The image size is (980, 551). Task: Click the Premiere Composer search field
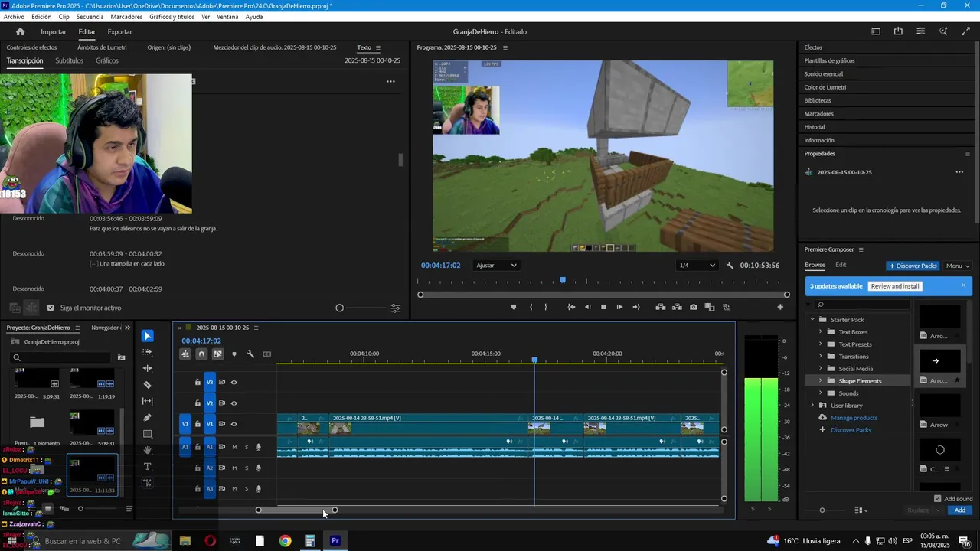pyautogui.click(x=862, y=305)
